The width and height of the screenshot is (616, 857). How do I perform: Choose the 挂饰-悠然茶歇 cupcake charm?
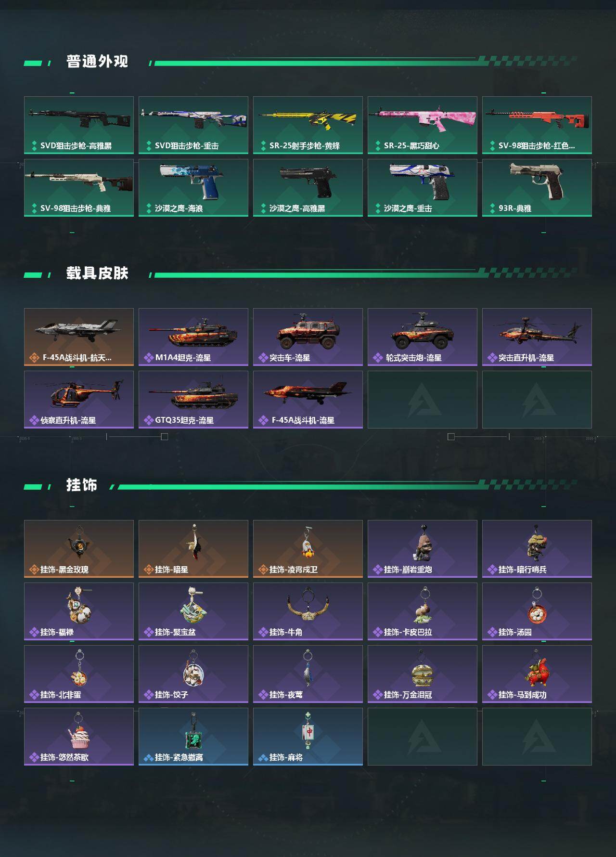tap(79, 737)
